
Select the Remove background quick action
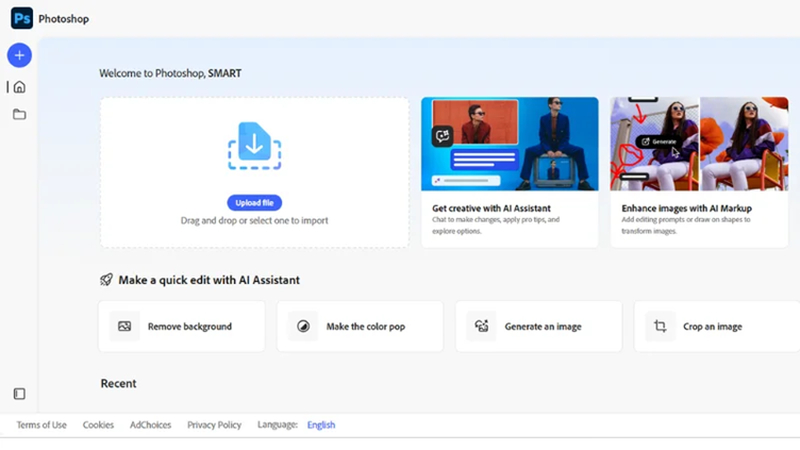182,327
